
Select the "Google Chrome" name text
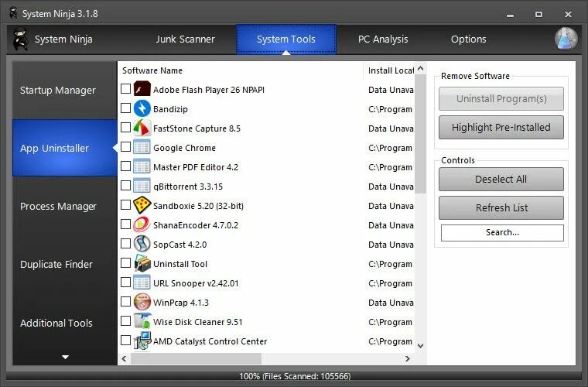(184, 148)
